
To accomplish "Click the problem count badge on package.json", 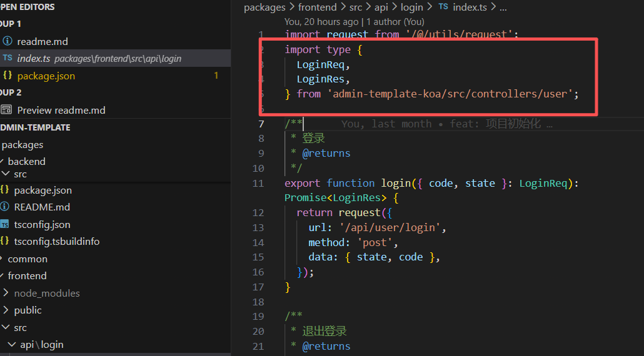I will 216,76.
